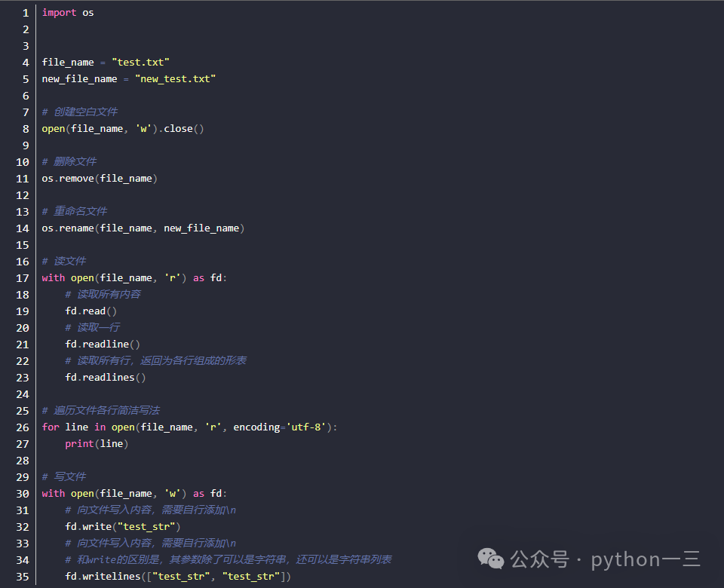The image size is (724, 588).
Task: Click line number 4 in the gutter
Action: [26, 63]
